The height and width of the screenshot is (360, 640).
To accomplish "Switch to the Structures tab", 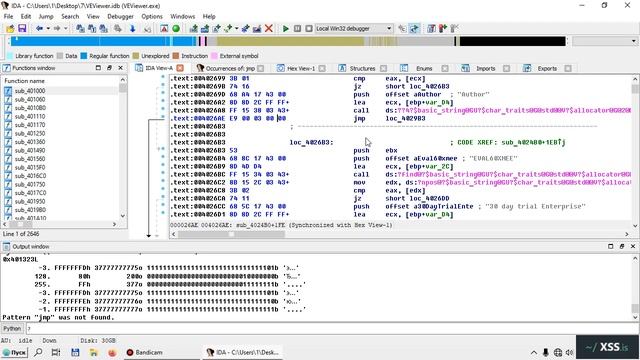I will (x=362, y=68).
